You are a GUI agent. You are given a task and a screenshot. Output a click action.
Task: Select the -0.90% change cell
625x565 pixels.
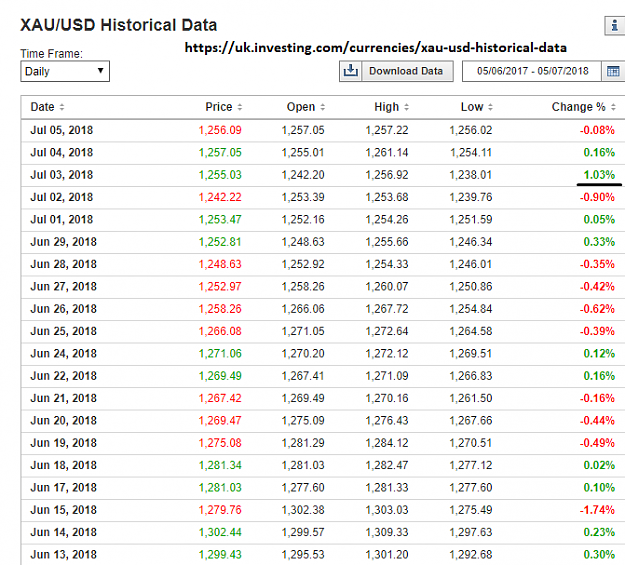[597, 197]
